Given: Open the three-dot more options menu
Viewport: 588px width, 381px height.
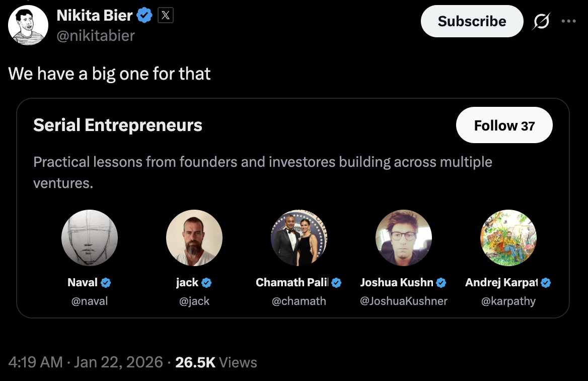Looking at the screenshot, I should click(x=568, y=21).
